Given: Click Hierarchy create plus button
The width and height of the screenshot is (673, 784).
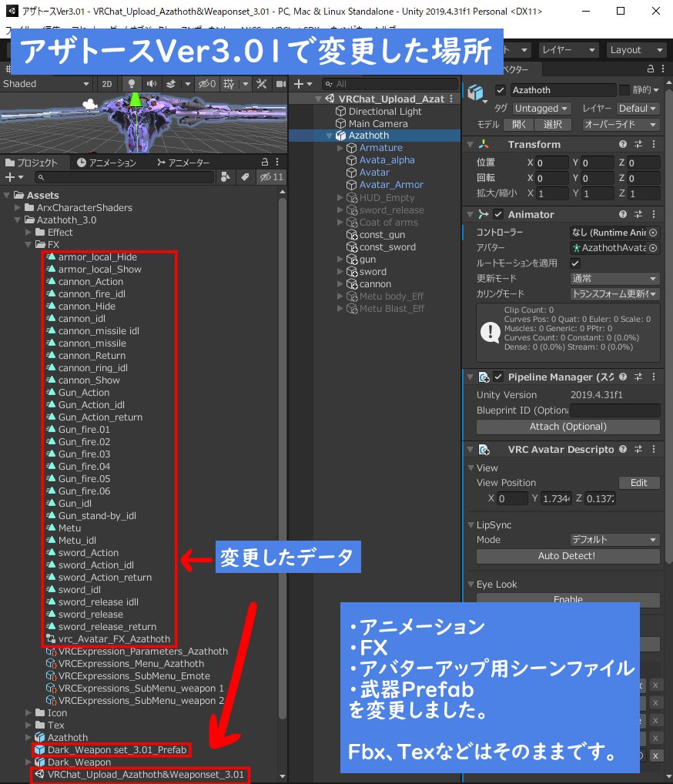Looking at the screenshot, I should pos(303,84).
